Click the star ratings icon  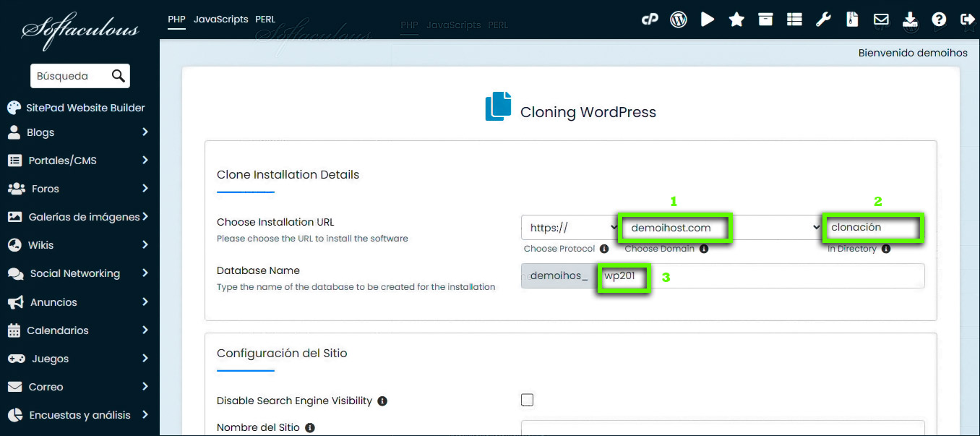tap(736, 20)
